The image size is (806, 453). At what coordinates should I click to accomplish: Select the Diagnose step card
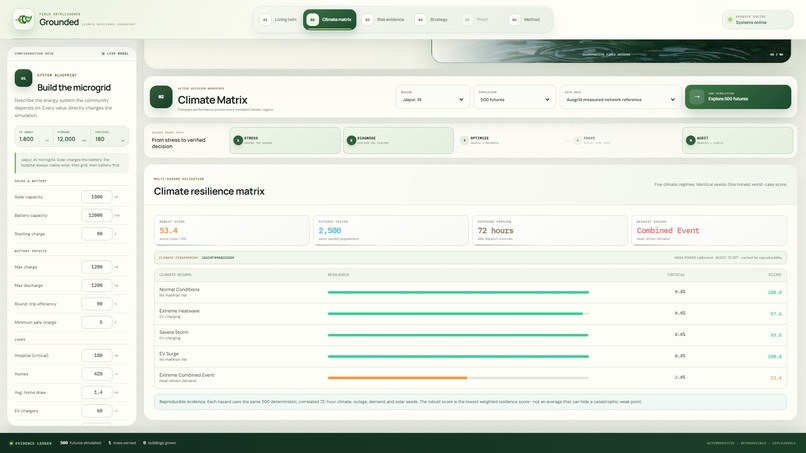tap(398, 140)
